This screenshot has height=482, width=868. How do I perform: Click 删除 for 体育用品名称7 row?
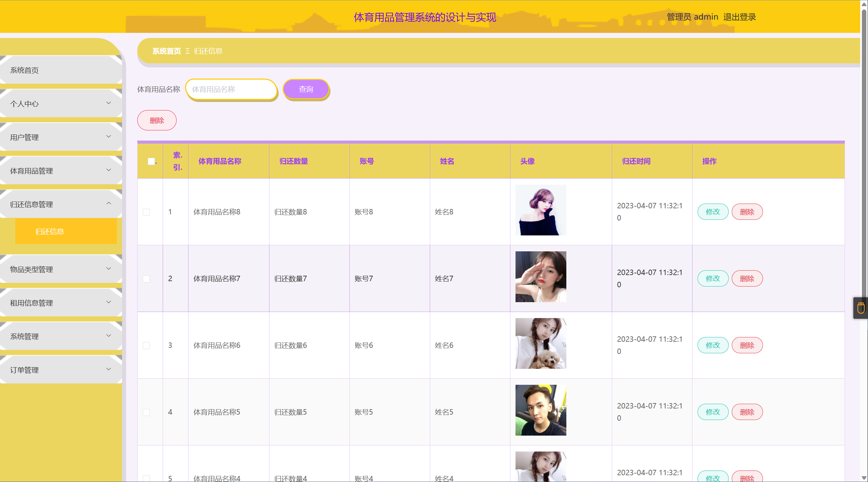coord(747,278)
